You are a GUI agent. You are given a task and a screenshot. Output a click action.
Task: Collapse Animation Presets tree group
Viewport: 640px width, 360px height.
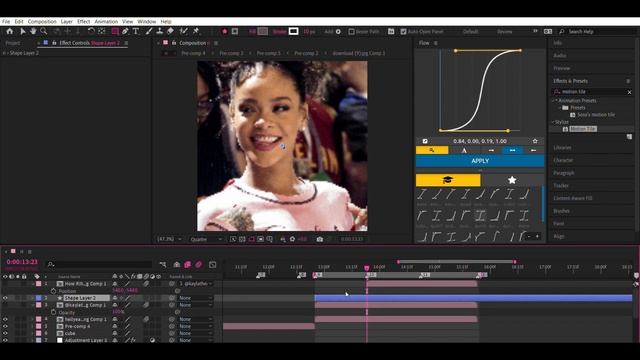554,100
